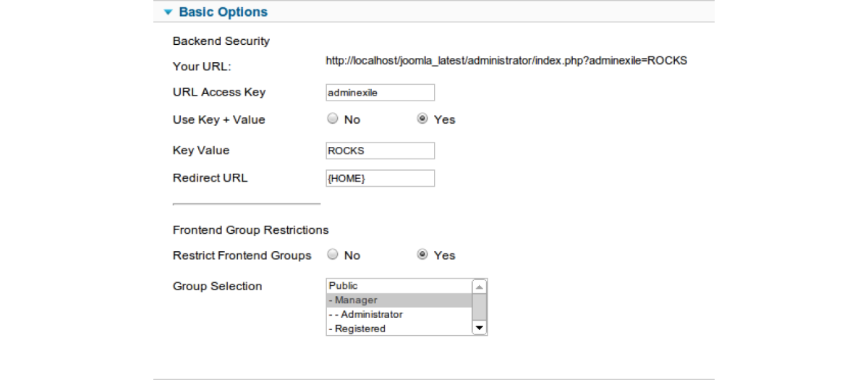Choose Registered in Group Selection list
868x380 pixels.
point(399,329)
